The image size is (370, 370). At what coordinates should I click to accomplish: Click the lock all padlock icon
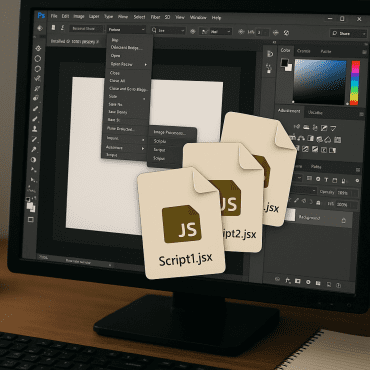318,202
